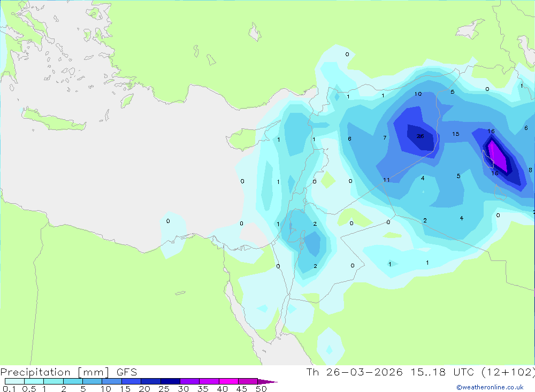
Task: Click the legend label '30'
Action: (183, 389)
